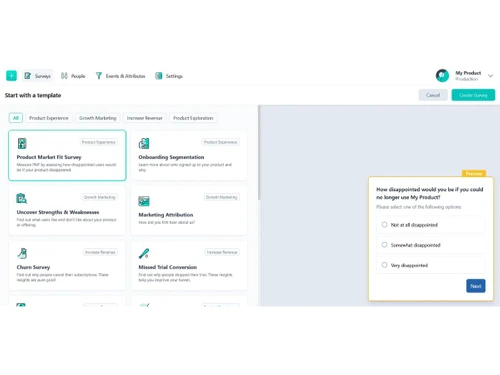Click the My Product avatar icon
The image size is (500, 375).
442,76
